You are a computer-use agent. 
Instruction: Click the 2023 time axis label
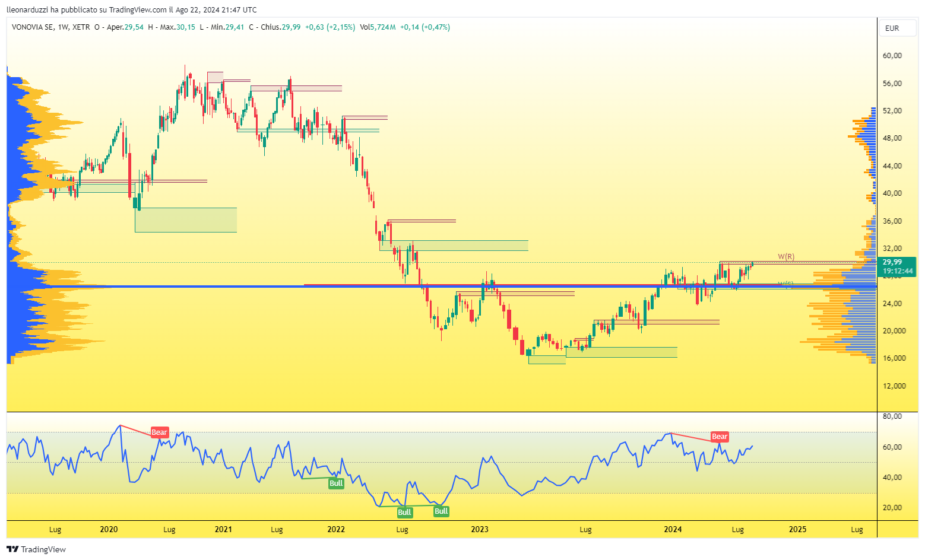[x=480, y=529]
